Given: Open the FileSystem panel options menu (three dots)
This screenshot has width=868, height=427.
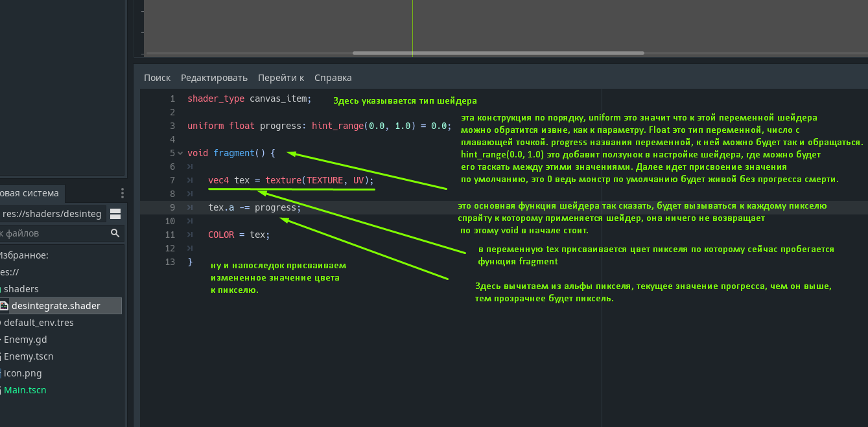Looking at the screenshot, I should click(122, 193).
